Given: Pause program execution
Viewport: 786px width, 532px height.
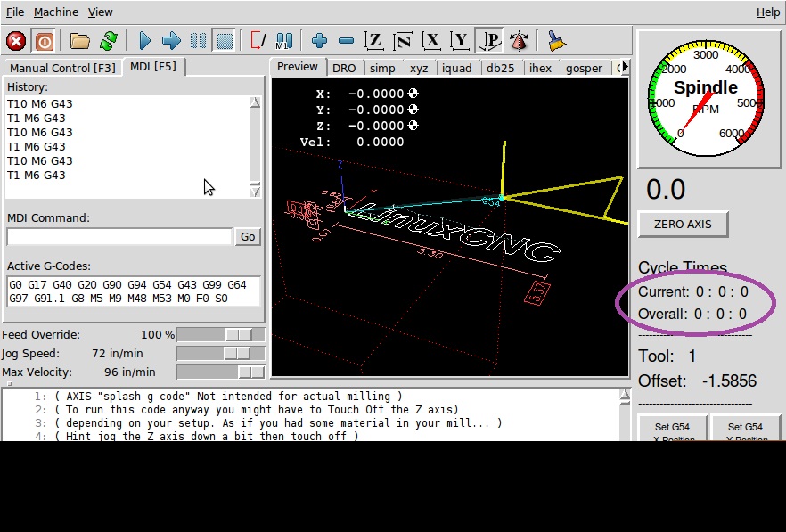Looking at the screenshot, I should [198, 41].
